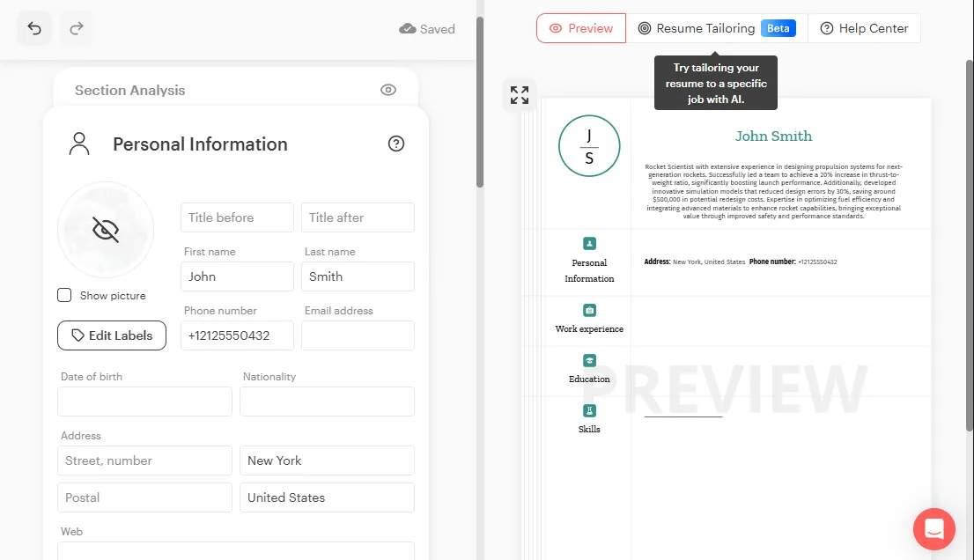Click the editor panel vertical scrollbar

click(480, 102)
